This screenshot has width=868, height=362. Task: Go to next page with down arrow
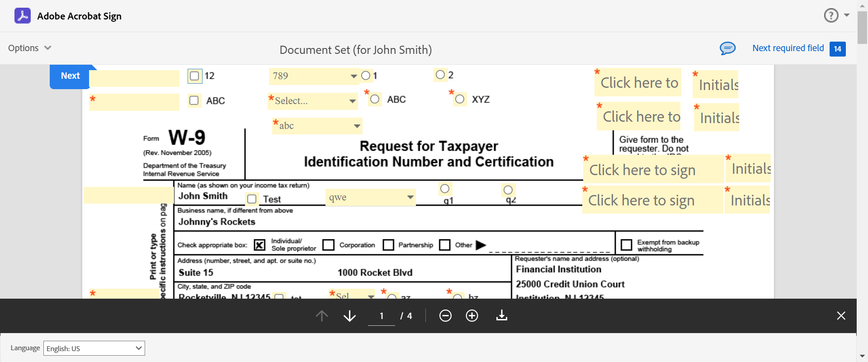(349, 316)
